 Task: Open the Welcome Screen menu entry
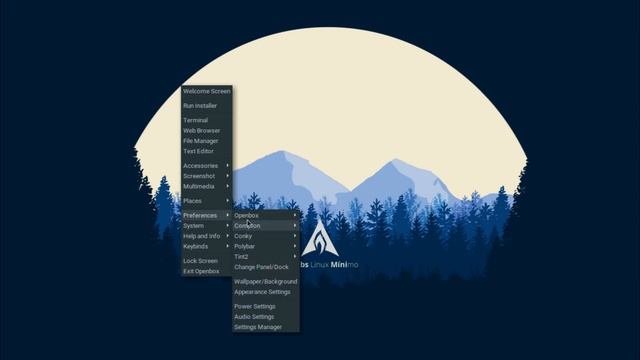tap(207, 91)
